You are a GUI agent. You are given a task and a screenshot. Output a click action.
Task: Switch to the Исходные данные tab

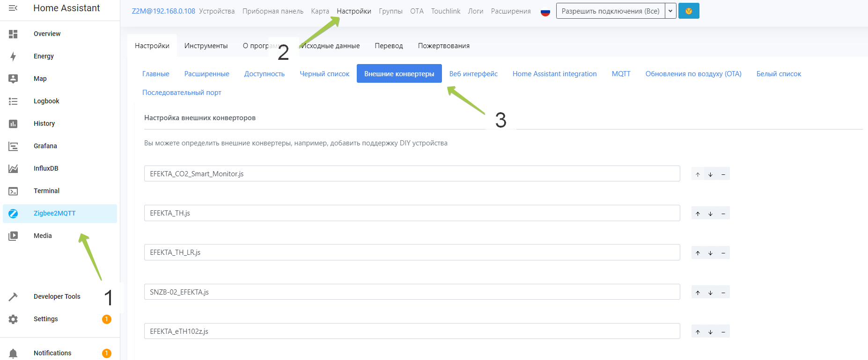point(331,46)
